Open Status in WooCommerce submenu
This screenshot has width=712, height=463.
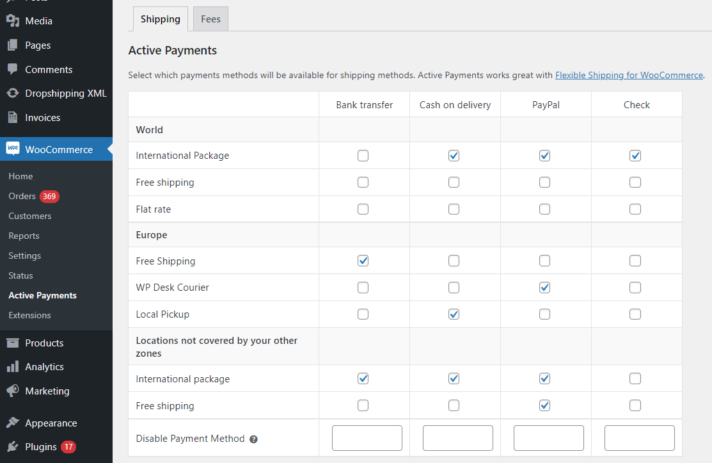(20, 276)
